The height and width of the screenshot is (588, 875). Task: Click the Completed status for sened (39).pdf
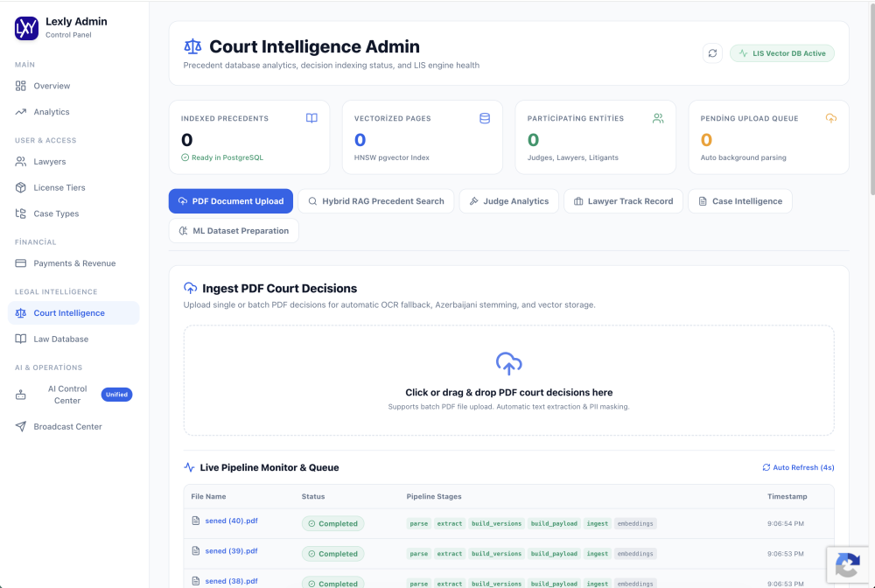click(x=333, y=554)
